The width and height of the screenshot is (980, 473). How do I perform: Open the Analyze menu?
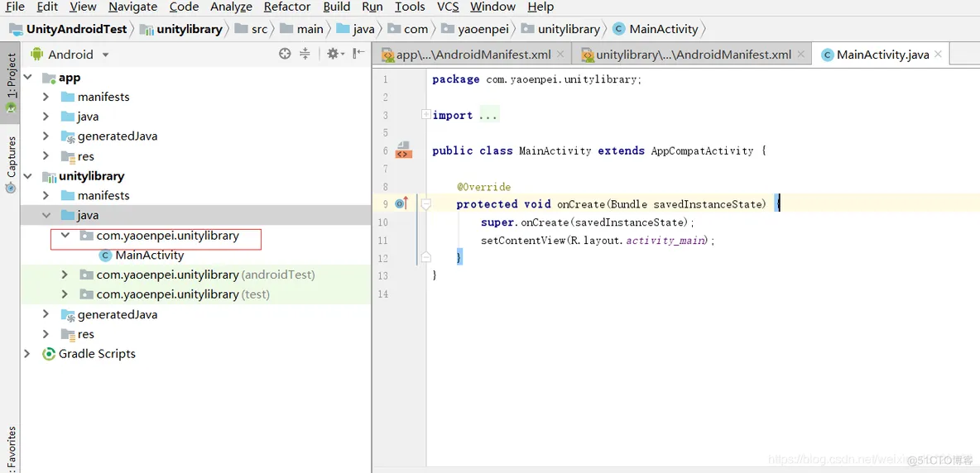coord(231,7)
